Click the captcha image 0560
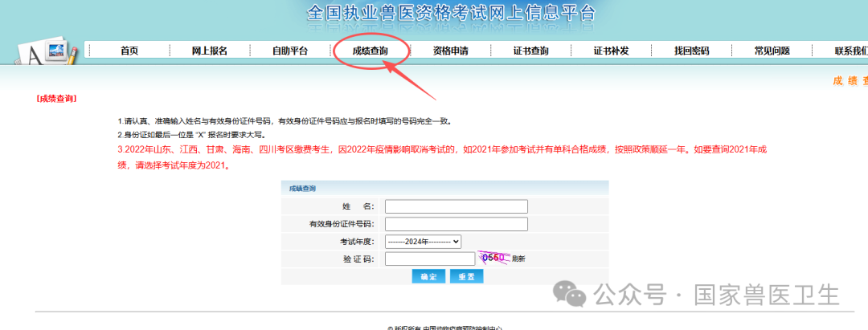868x330 pixels. pos(493,258)
